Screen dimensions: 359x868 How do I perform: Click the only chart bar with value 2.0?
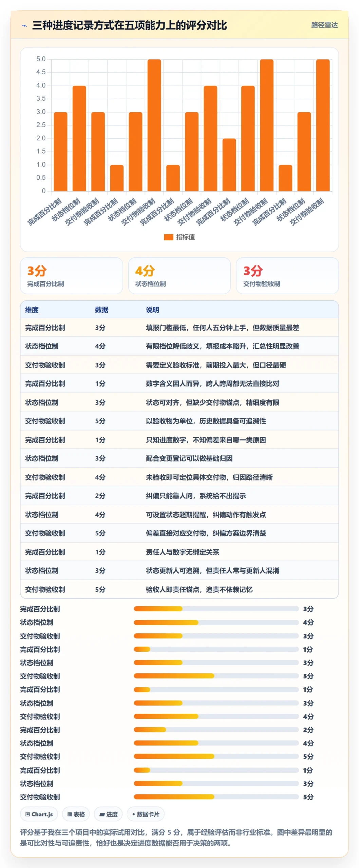click(229, 165)
